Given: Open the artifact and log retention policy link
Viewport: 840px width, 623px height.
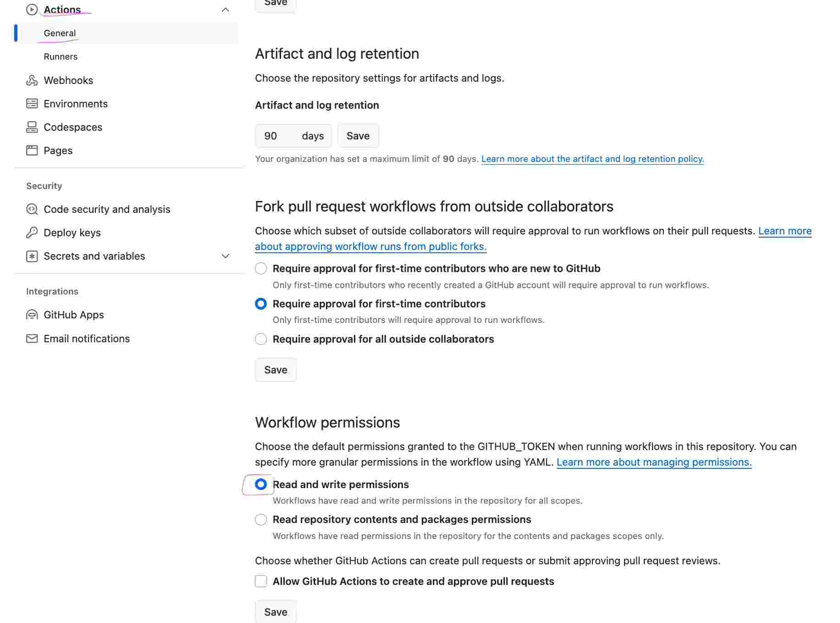Looking at the screenshot, I should (592, 159).
